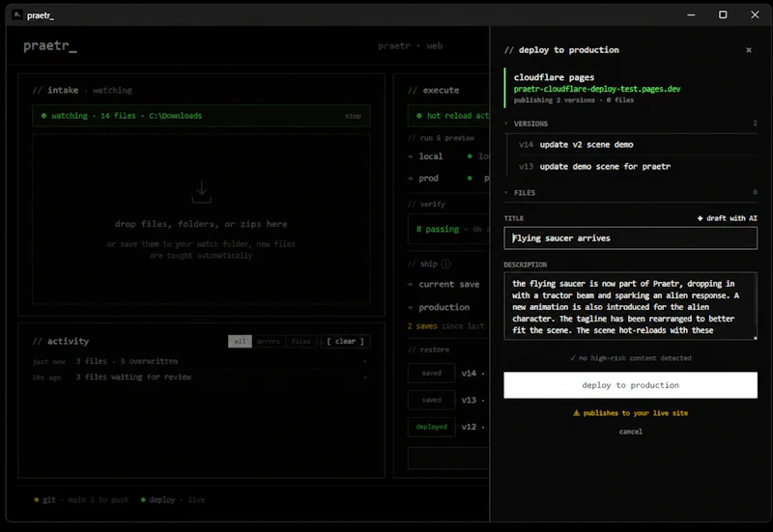This screenshot has width=773, height=532.
Task: Click the 'praetr · web' project label
Action: pyautogui.click(x=410, y=46)
